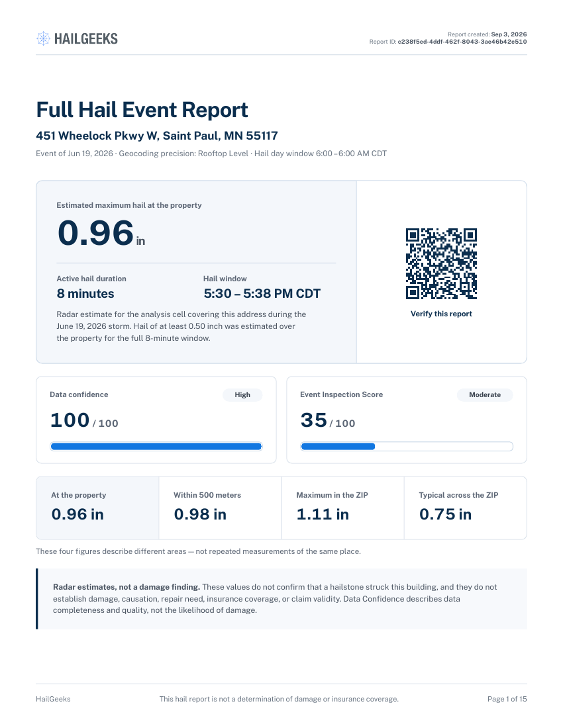Screen dimensions: 563x728
Task: Click the '35 / 100' inspection score
Action: pos(328,420)
